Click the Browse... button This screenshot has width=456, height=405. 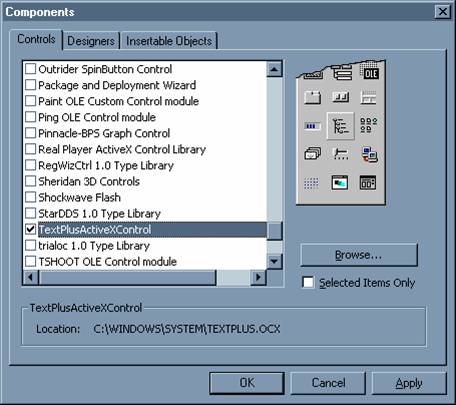pyautogui.click(x=359, y=255)
